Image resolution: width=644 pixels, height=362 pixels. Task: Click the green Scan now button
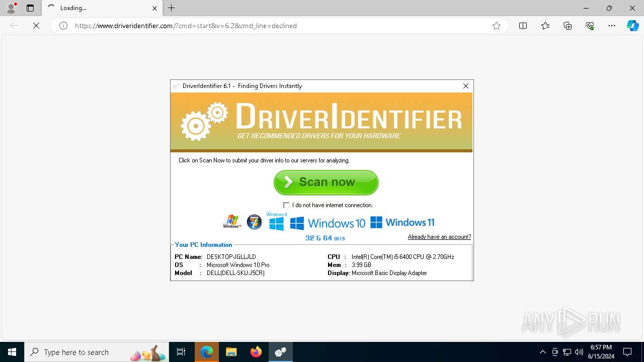click(326, 183)
